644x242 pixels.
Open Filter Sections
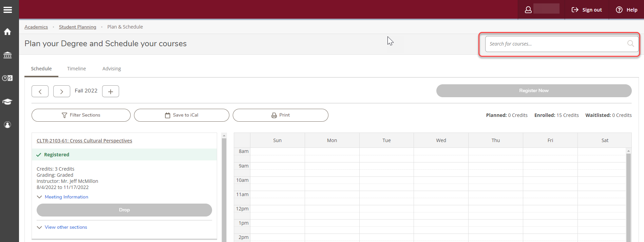[81, 115]
